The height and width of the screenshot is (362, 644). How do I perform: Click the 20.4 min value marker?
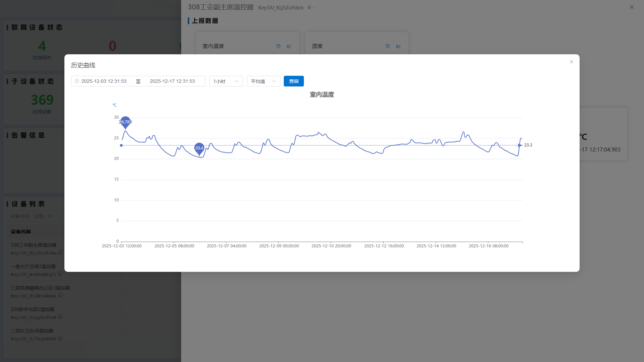pyautogui.click(x=199, y=148)
